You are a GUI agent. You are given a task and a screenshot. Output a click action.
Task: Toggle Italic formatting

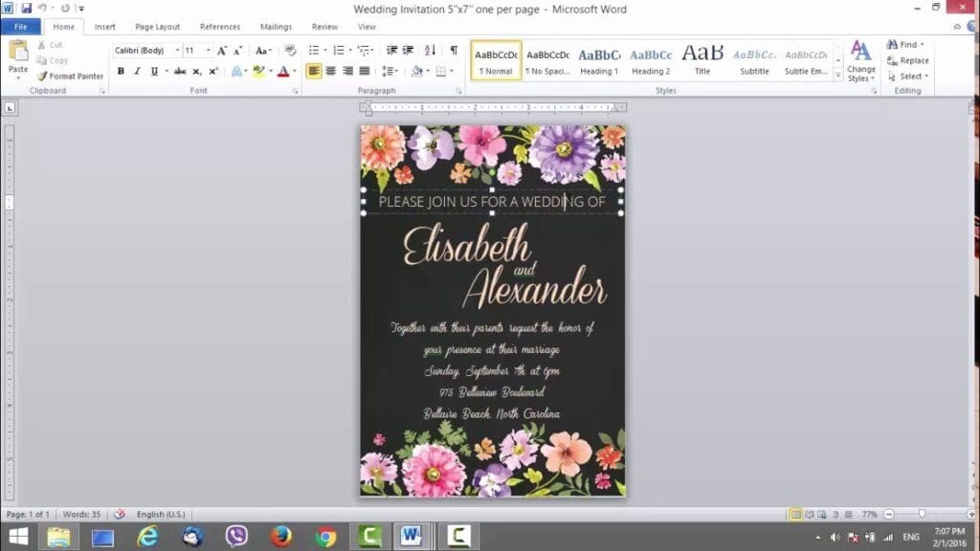coord(138,70)
